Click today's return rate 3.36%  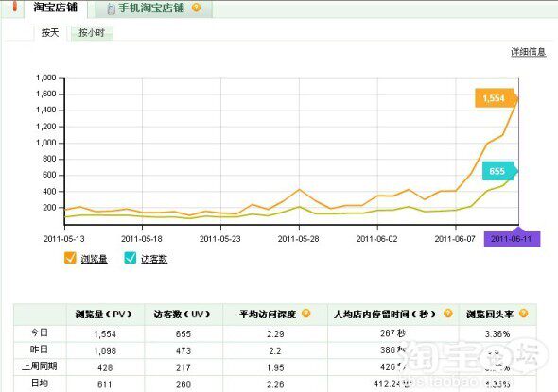[x=497, y=334]
